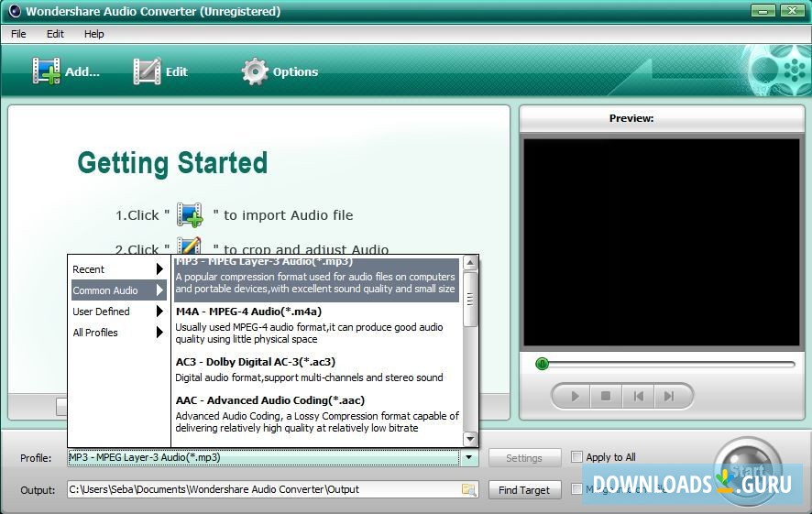Click the preview seek slider handle

pos(542,364)
